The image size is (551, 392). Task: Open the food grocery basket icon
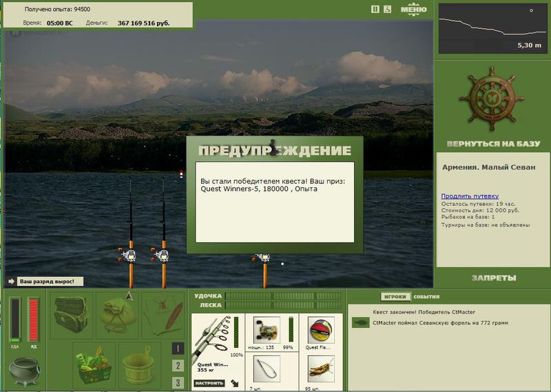(x=94, y=364)
